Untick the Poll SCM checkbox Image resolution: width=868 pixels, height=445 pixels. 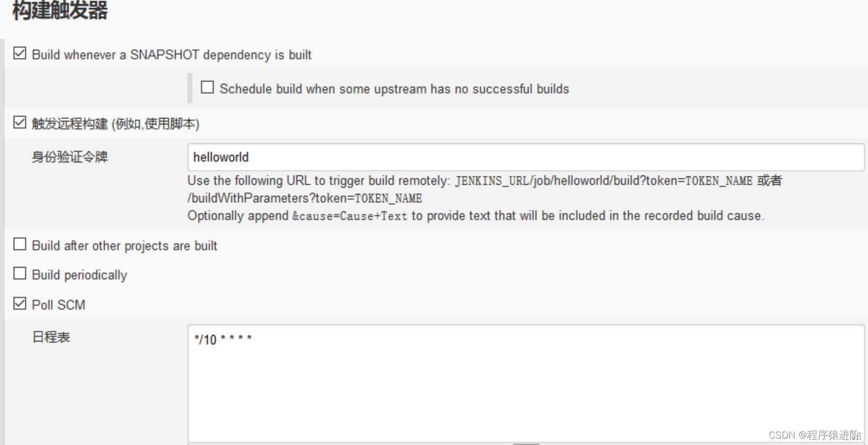[x=20, y=303]
